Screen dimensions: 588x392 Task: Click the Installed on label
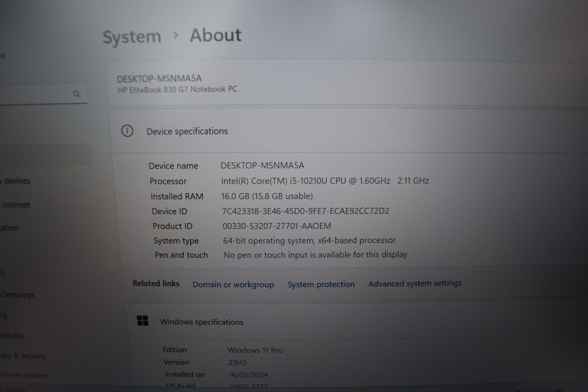tap(184, 375)
